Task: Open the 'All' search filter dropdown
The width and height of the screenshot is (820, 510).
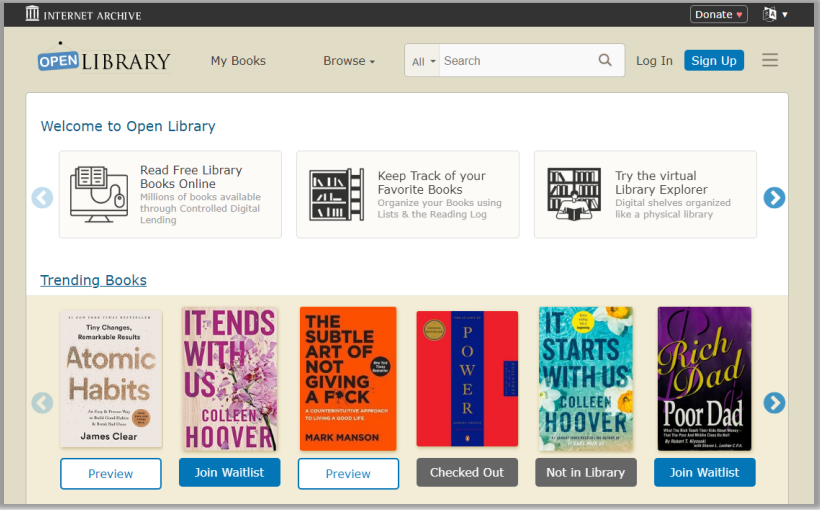Action: pyautogui.click(x=424, y=61)
